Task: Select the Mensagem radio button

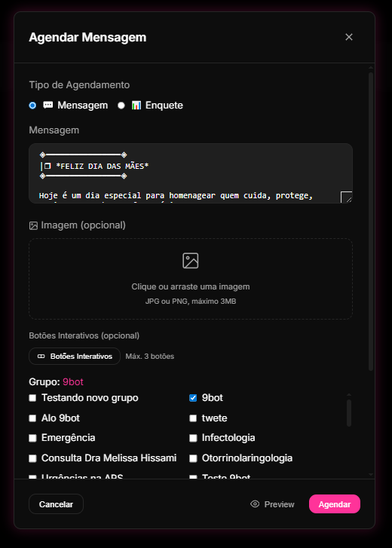Action: 32,106
